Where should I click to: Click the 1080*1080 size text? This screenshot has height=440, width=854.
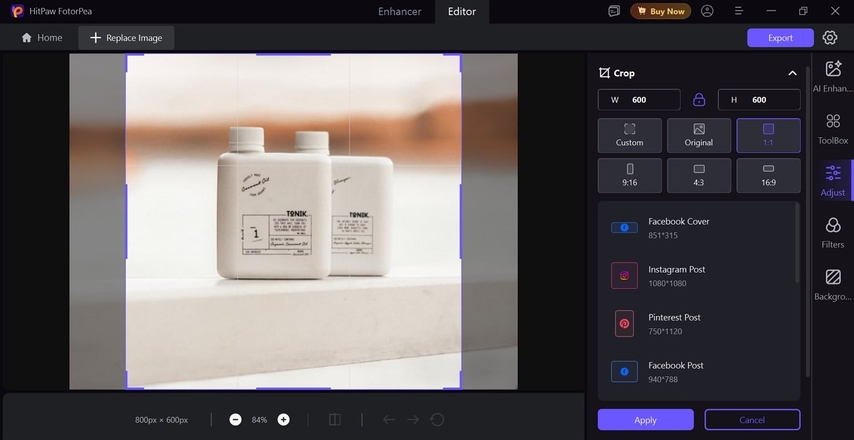pos(667,283)
